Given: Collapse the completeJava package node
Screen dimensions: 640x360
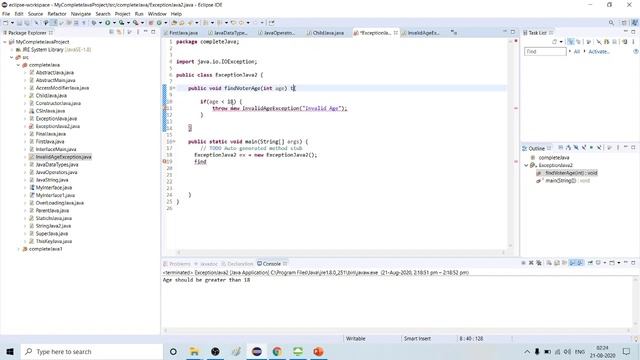Looking at the screenshot, I should coord(18,65).
